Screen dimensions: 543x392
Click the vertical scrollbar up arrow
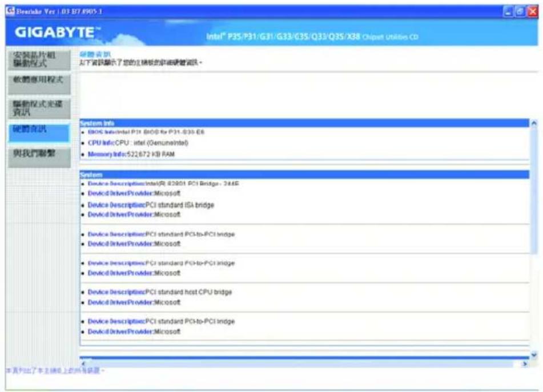click(534, 123)
